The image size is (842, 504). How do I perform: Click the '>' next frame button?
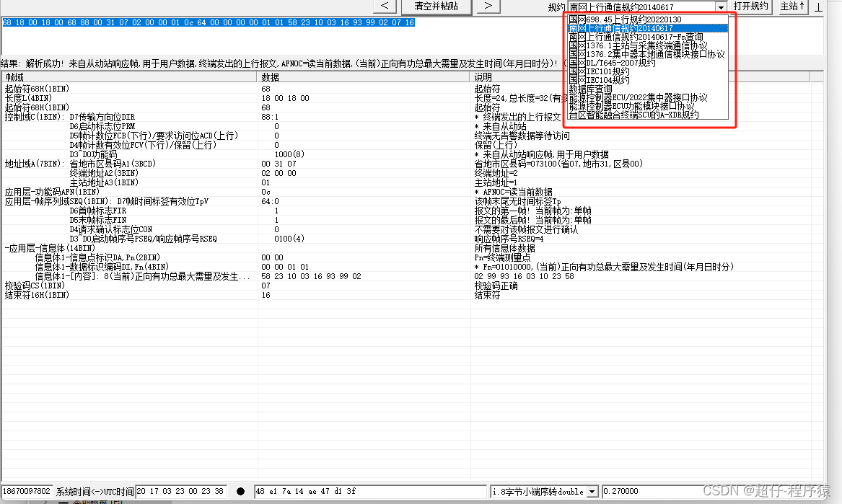click(488, 6)
